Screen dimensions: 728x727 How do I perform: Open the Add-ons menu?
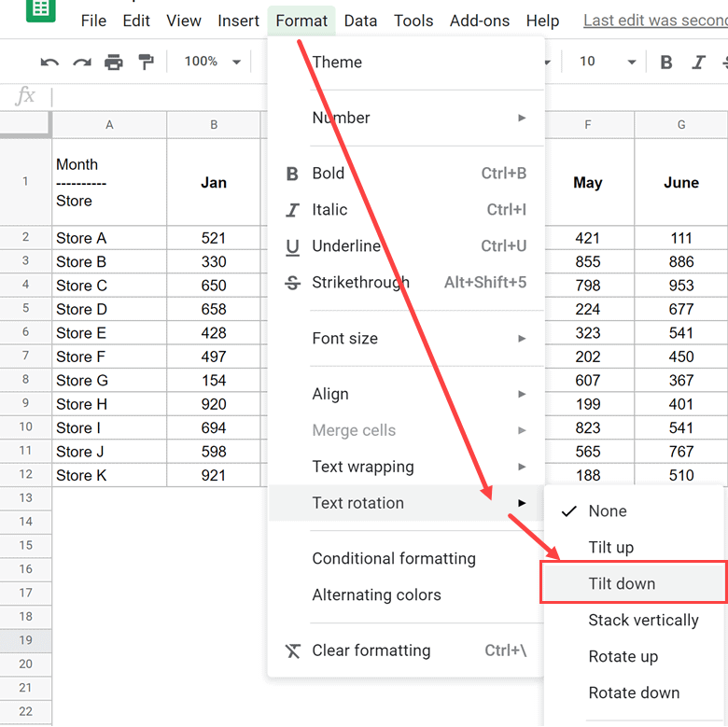[480, 21]
